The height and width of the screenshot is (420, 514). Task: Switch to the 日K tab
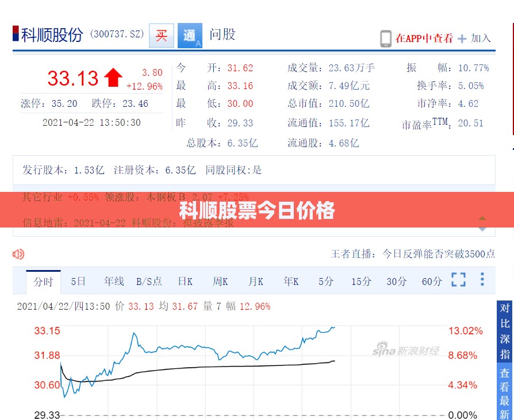(185, 282)
